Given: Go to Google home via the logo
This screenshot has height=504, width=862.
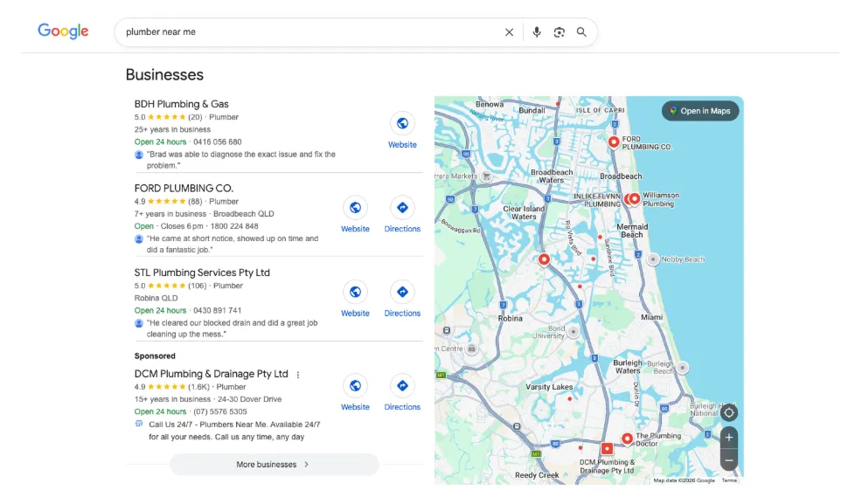Looking at the screenshot, I should (x=63, y=31).
